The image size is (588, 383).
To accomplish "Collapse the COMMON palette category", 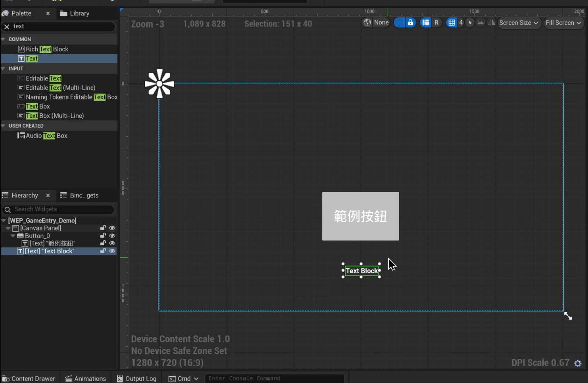I will coord(3,39).
